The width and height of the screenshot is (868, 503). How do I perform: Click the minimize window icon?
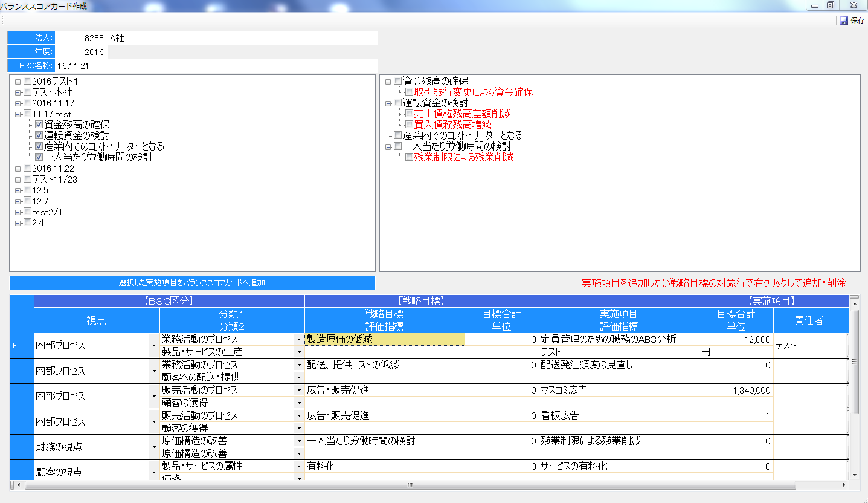pyautogui.click(x=815, y=5)
